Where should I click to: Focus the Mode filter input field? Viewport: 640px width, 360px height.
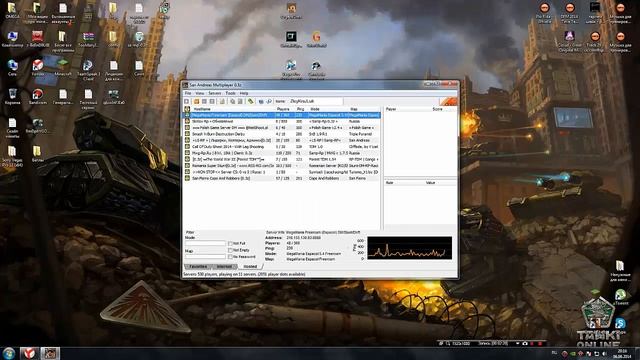[205, 243]
